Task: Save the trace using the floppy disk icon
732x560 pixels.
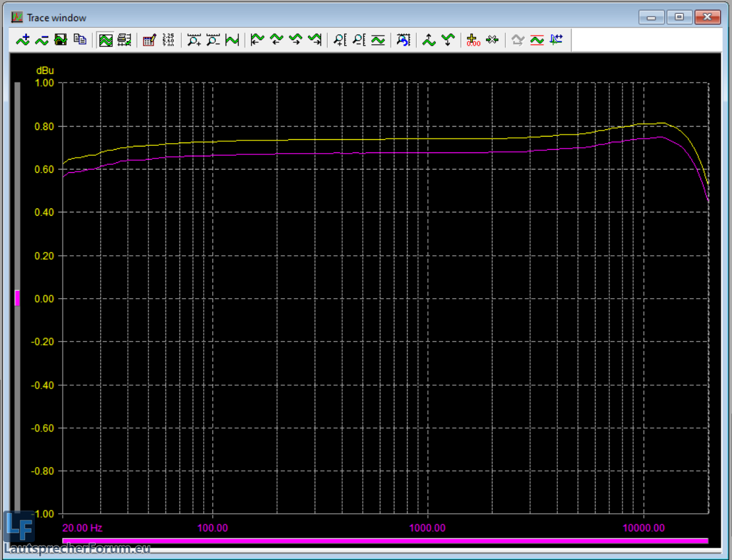Action: tap(61, 40)
